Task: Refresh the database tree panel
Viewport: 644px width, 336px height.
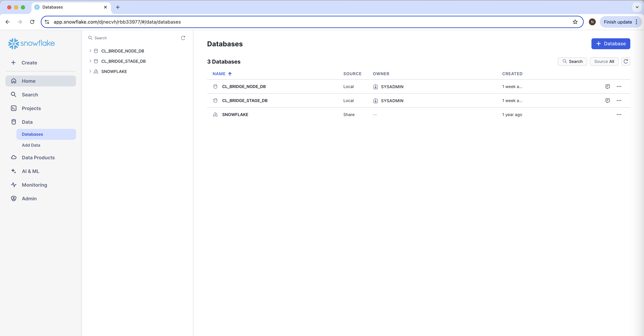Action: (183, 38)
